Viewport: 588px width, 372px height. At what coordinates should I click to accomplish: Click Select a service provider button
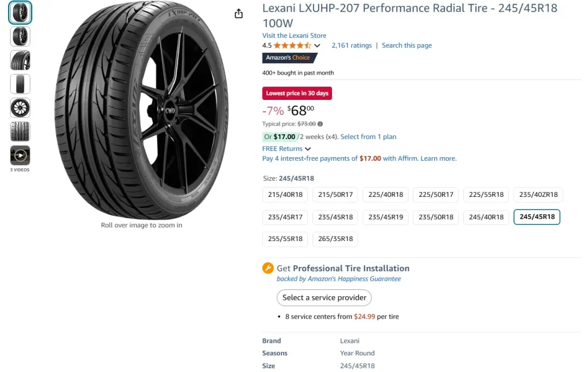(324, 297)
